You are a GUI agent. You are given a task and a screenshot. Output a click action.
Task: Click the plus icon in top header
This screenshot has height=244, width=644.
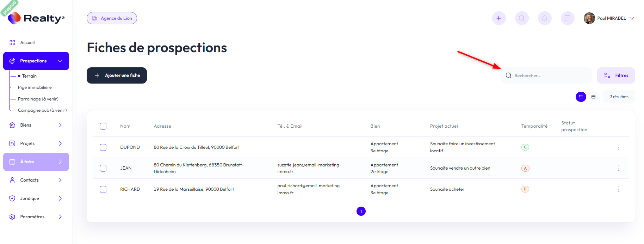[x=499, y=18]
